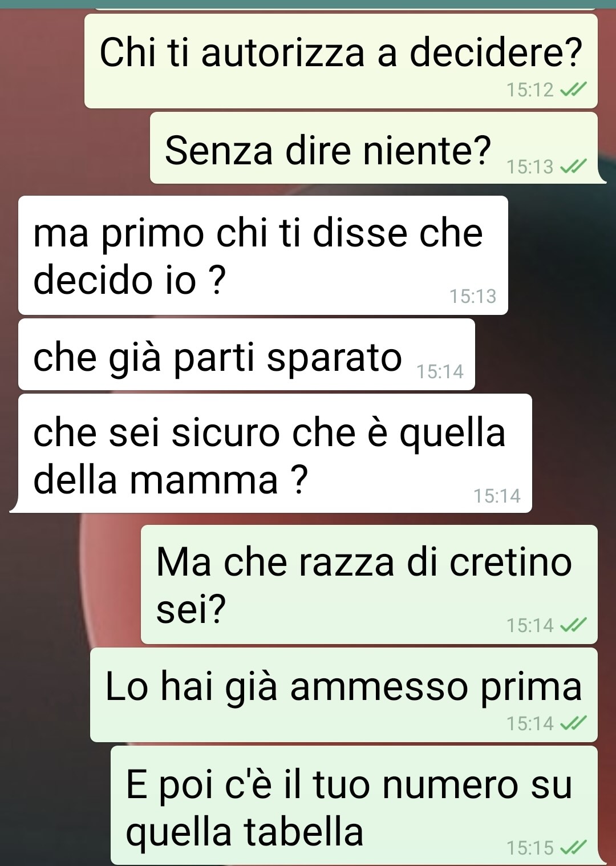616x866 pixels.
Task: Tap read ticks on 'quella tabella' message
Action: coord(573,848)
